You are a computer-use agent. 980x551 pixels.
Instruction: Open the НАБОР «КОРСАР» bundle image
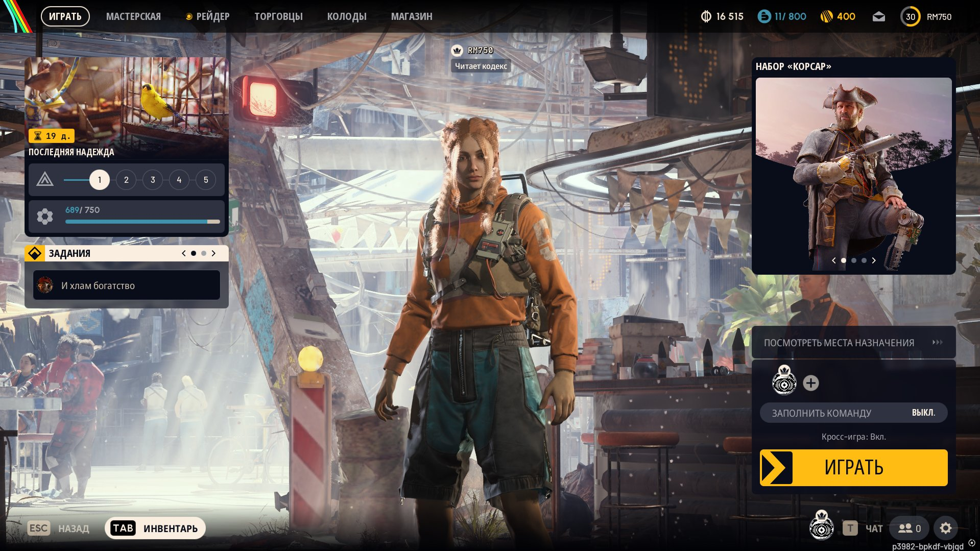point(853,174)
